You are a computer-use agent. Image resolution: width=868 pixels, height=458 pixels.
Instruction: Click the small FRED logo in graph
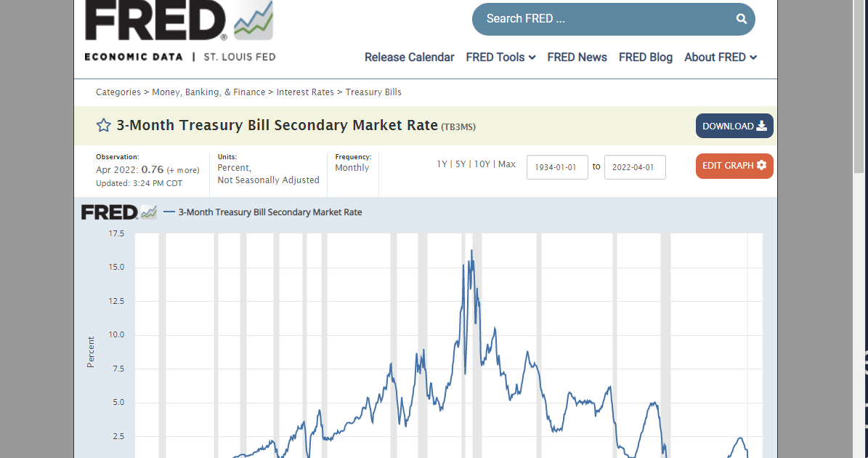click(119, 212)
